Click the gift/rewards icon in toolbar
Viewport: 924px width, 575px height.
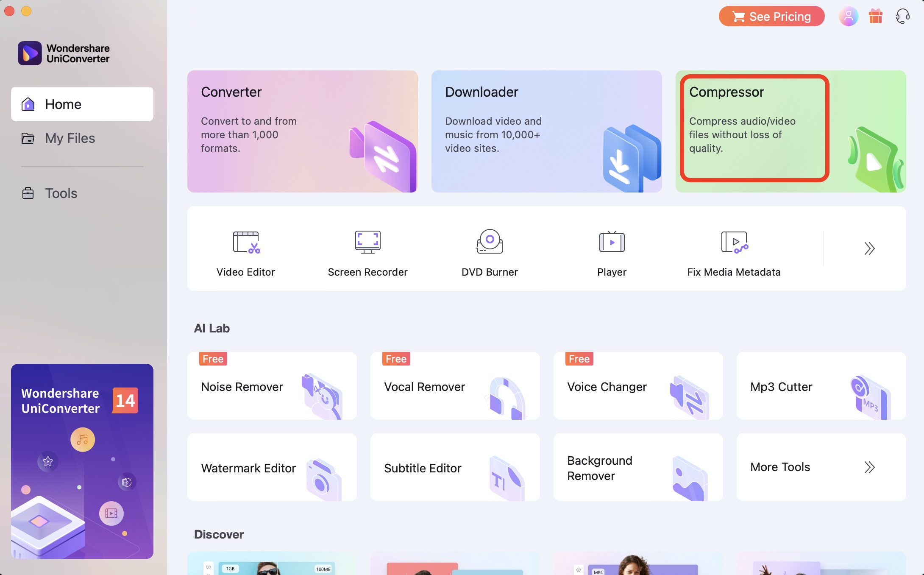(x=875, y=17)
